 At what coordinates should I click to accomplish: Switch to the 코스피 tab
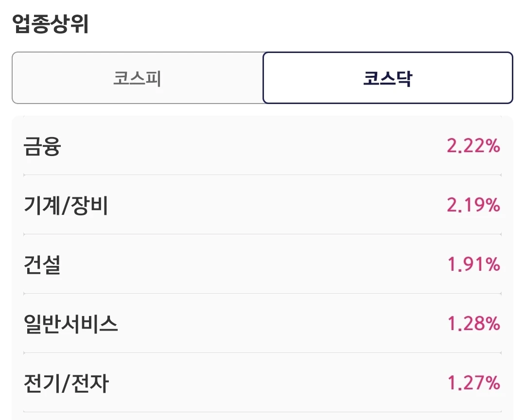click(138, 78)
